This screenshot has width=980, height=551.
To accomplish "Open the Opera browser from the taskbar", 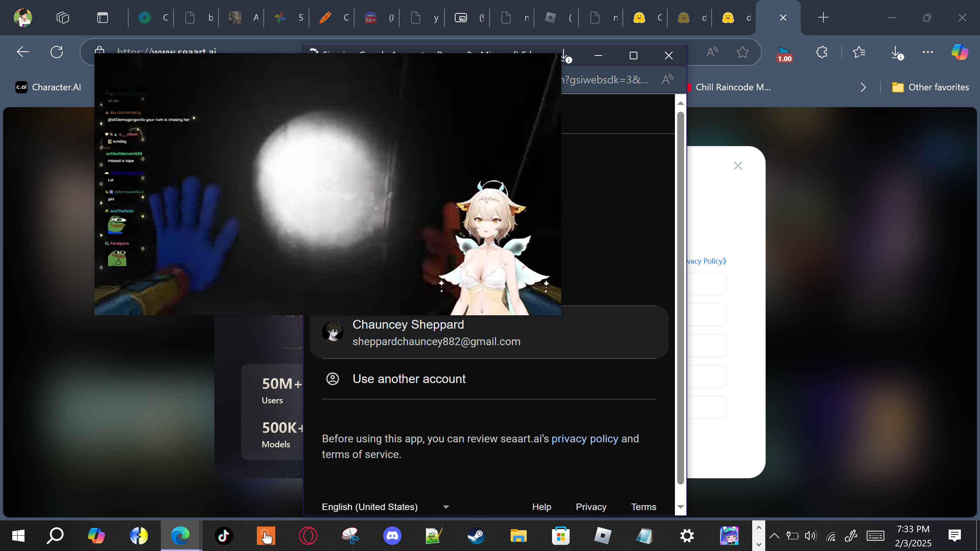I will point(308,536).
